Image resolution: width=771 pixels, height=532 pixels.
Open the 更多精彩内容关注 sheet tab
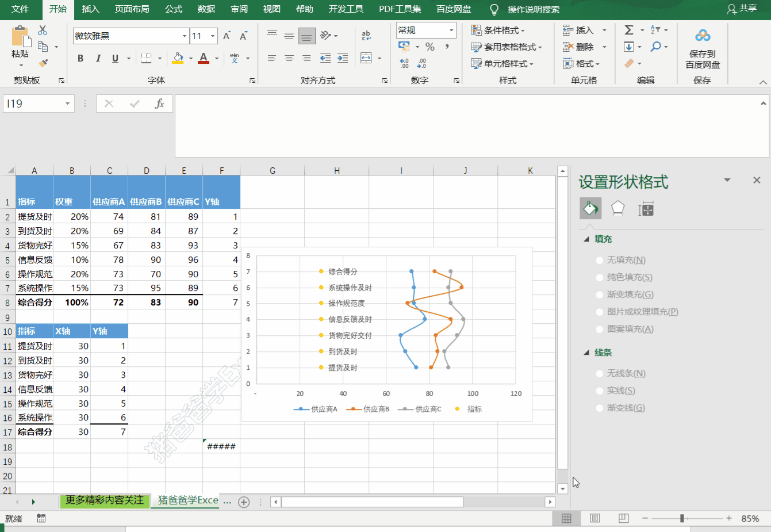coord(105,500)
